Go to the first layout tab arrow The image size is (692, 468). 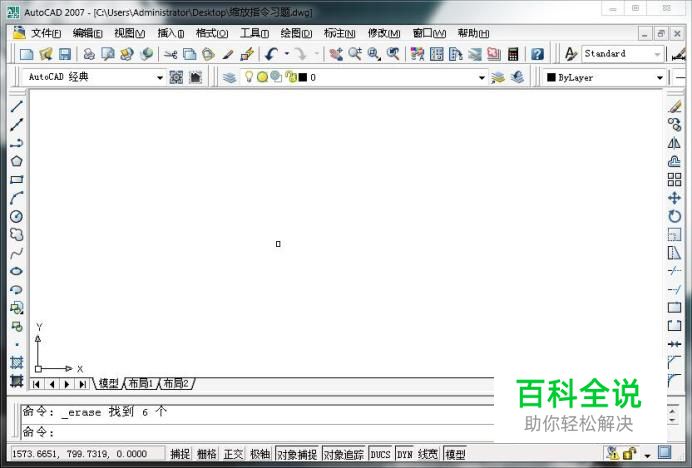tap(36, 384)
